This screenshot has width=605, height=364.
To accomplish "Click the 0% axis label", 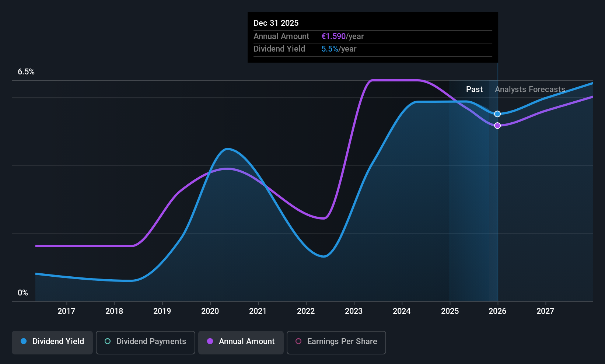I will (x=22, y=293).
